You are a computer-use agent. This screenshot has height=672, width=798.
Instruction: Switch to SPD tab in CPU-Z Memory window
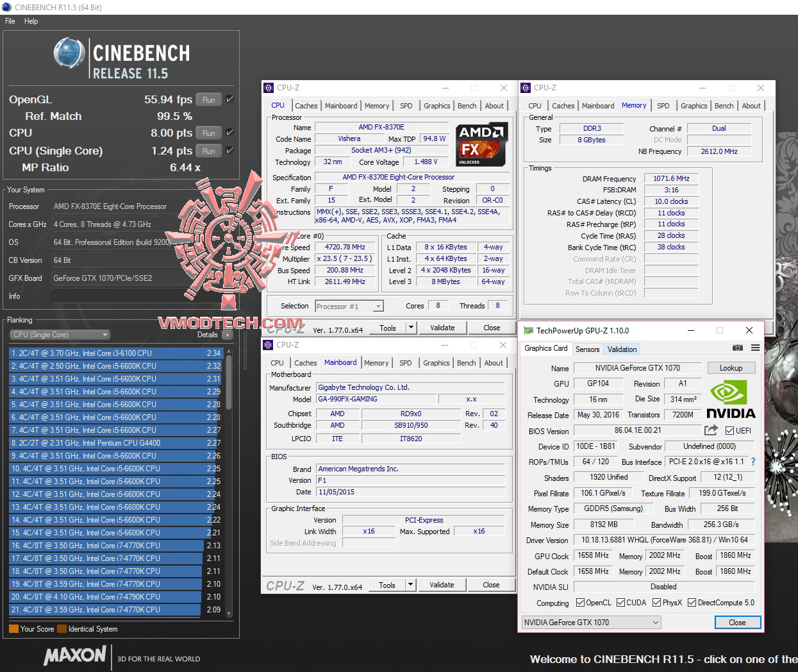663,106
